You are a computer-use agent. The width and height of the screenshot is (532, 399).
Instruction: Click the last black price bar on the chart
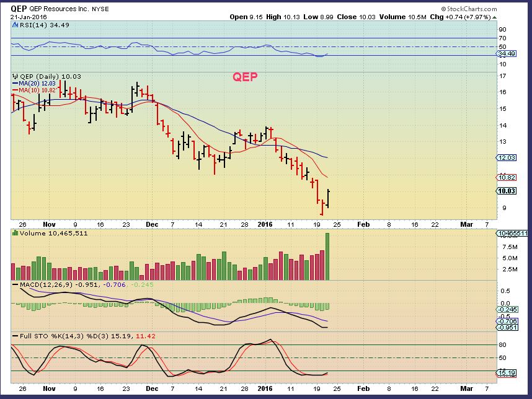(328, 199)
